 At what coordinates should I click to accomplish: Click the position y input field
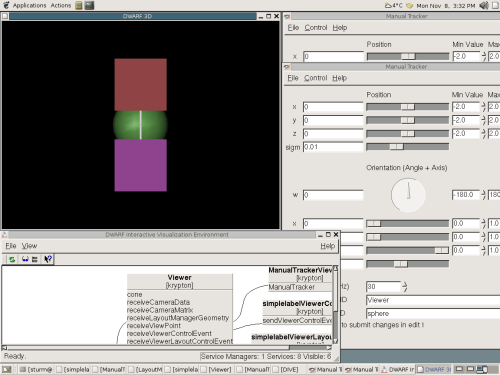(333, 120)
